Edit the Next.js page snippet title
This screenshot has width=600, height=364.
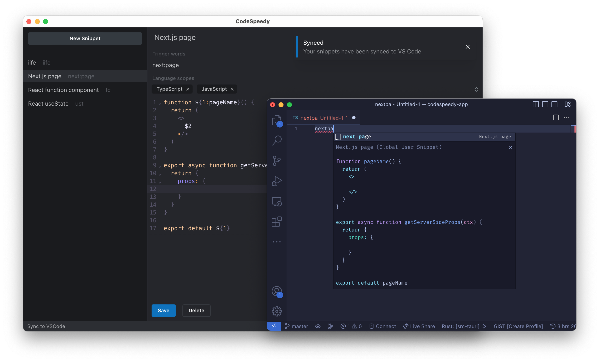click(x=175, y=37)
